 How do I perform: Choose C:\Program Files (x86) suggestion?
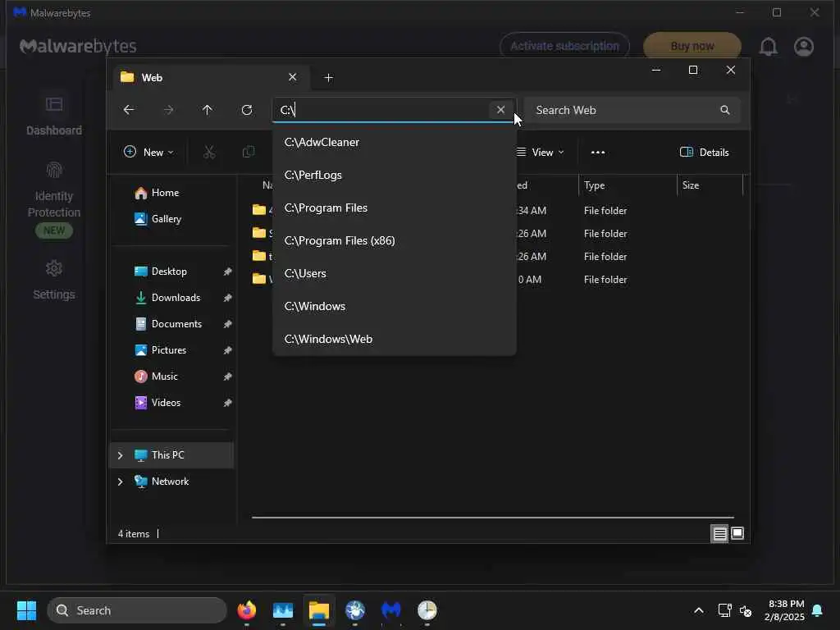[395, 240]
